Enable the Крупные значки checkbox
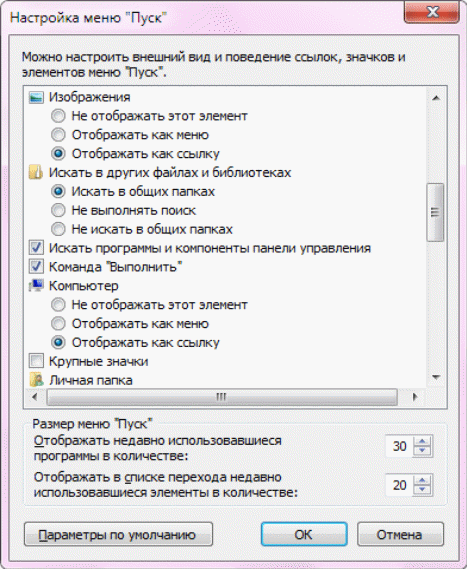Screen dimensions: 467x569 36,361
